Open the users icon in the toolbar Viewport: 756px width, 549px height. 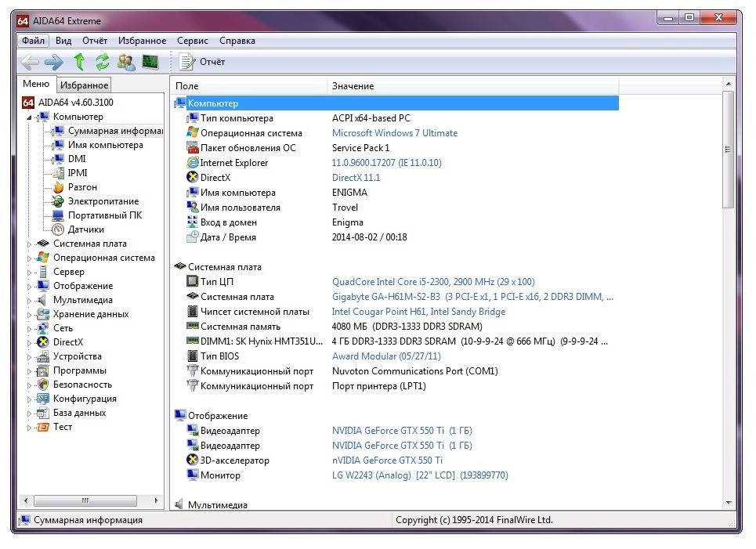(126, 62)
